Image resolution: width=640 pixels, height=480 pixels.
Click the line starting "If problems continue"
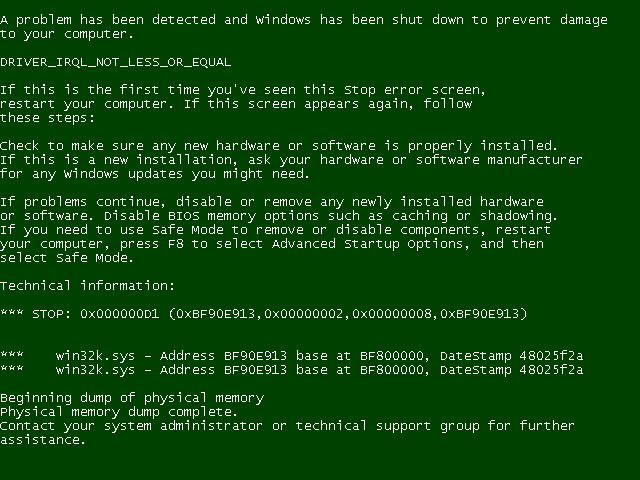pyautogui.click(x=272, y=202)
